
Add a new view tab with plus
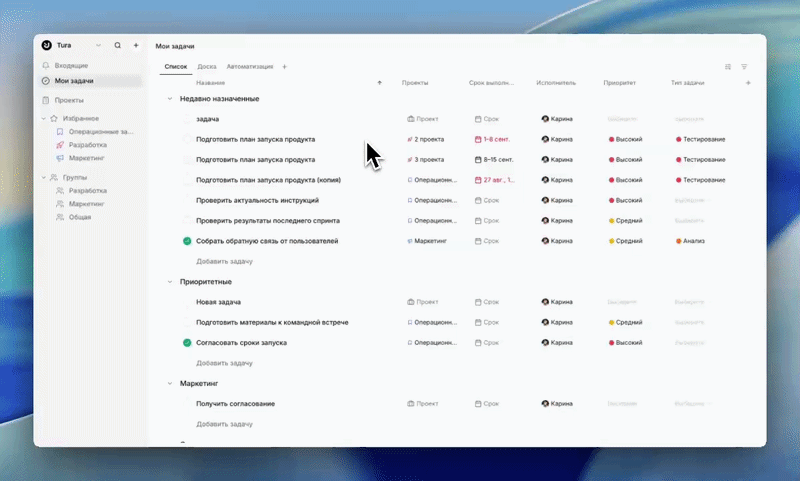[285, 67]
